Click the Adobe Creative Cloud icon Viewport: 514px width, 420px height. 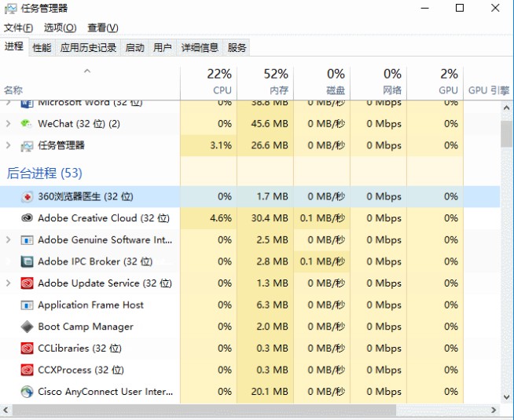26,218
